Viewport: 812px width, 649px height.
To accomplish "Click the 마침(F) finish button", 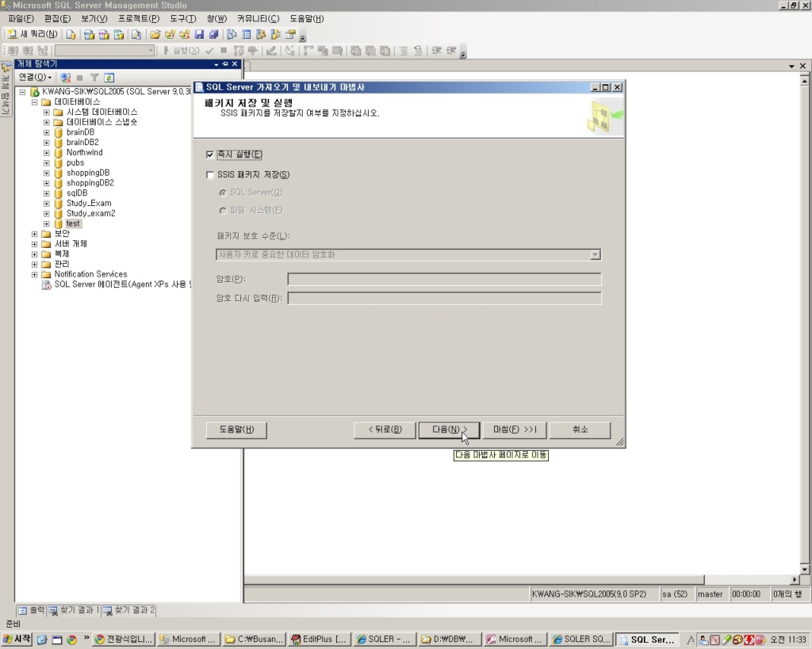I will 515,429.
